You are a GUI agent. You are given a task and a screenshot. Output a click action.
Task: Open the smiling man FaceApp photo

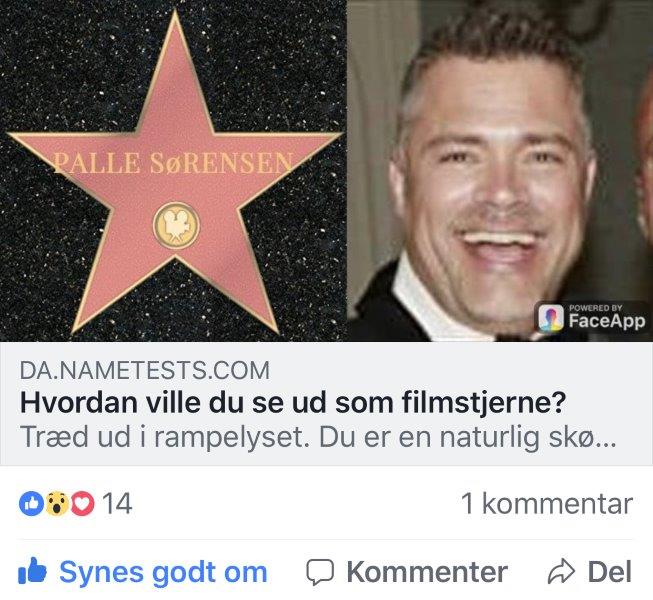500,171
